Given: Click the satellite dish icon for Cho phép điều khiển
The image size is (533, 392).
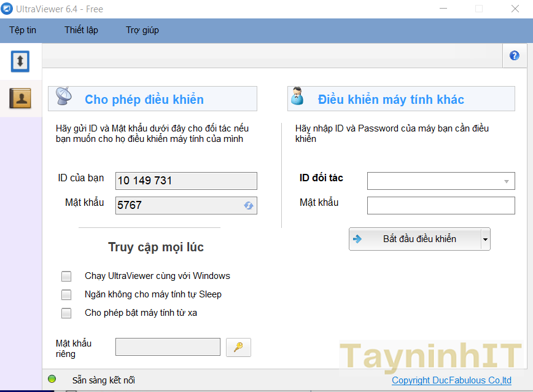Looking at the screenshot, I should click(x=64, y=98).
